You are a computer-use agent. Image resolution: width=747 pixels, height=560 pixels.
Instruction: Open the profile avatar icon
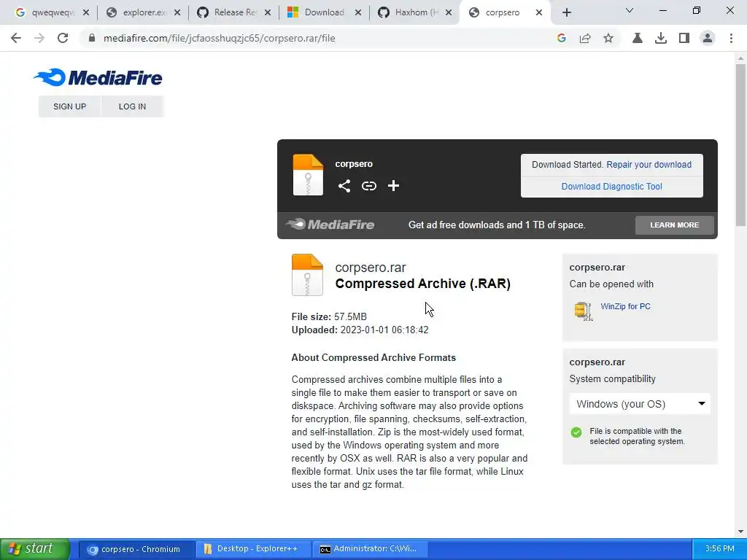[708, 38]
